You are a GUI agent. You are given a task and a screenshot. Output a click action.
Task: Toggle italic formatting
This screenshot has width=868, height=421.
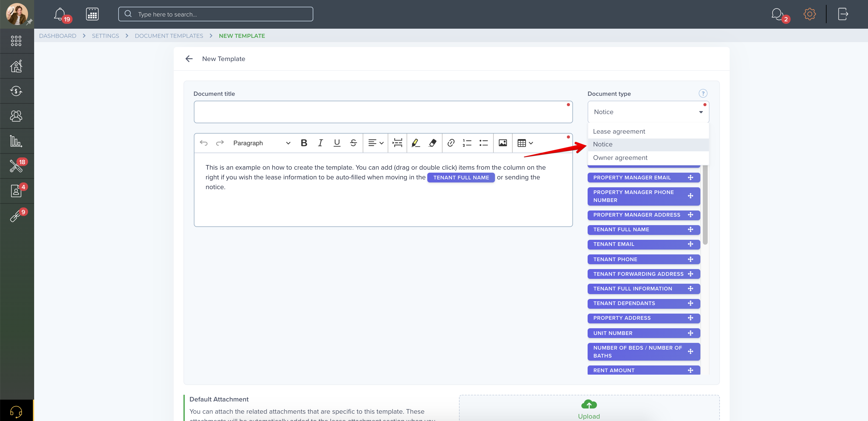(320, 143)
